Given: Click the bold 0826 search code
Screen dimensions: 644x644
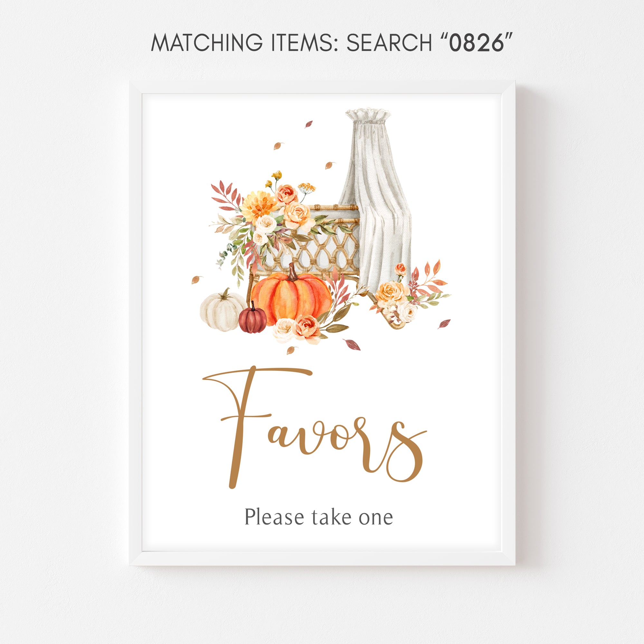Looking at the screenshot, I should [476, 43].
